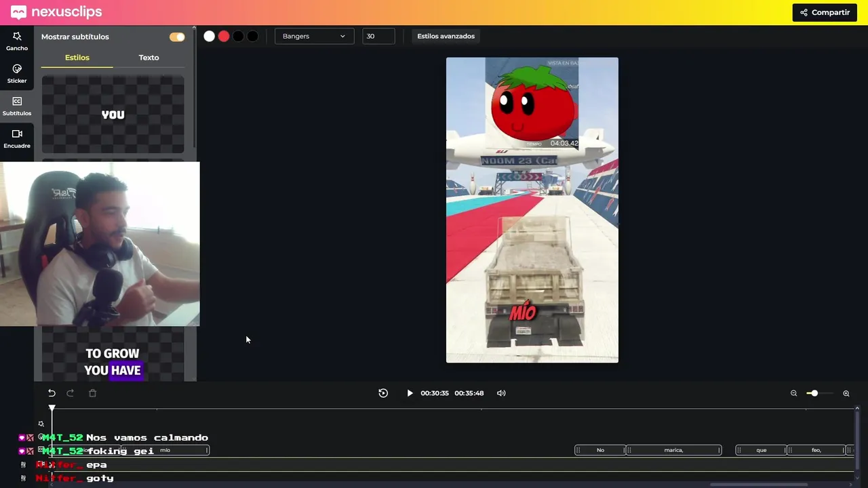Mute the audio with the speaker icon
Viewport: 868px width, 488px height.
point(501,393)
